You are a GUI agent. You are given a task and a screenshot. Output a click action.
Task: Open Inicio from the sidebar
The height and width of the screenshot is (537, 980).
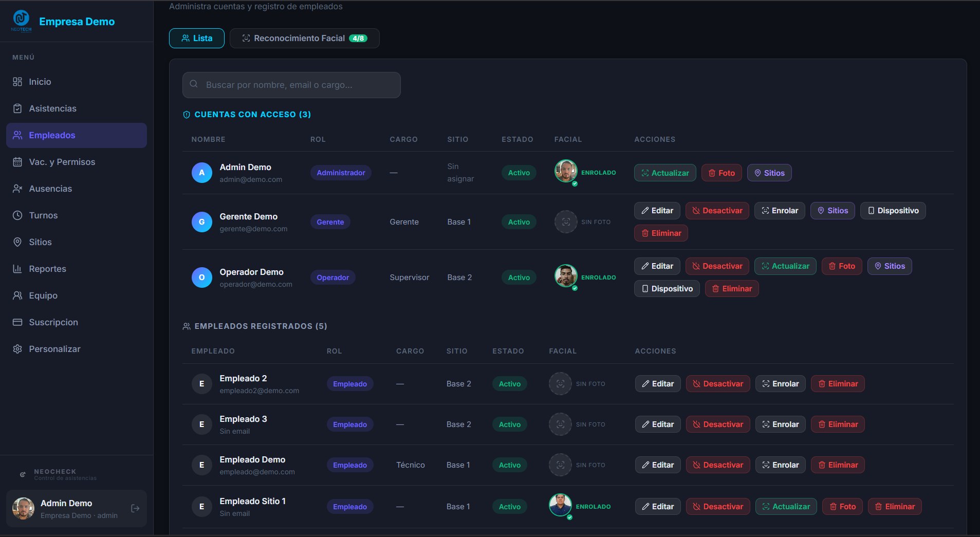[40, 82]
